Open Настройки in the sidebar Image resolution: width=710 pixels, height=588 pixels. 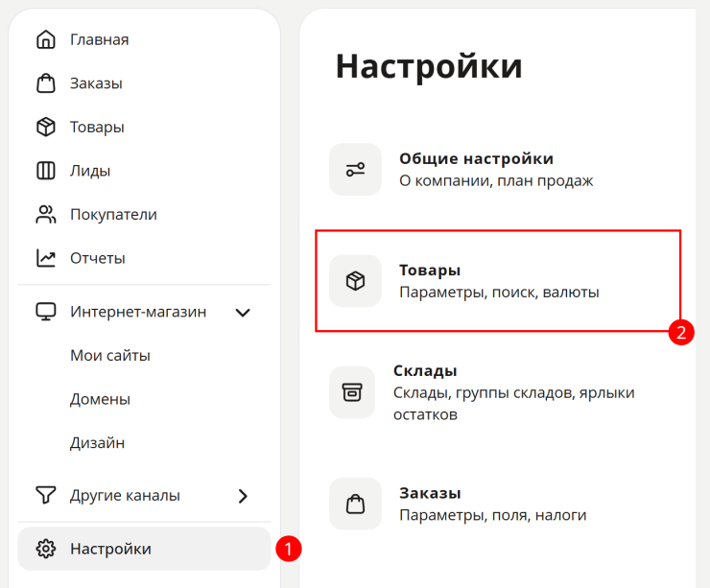point(144,549)
